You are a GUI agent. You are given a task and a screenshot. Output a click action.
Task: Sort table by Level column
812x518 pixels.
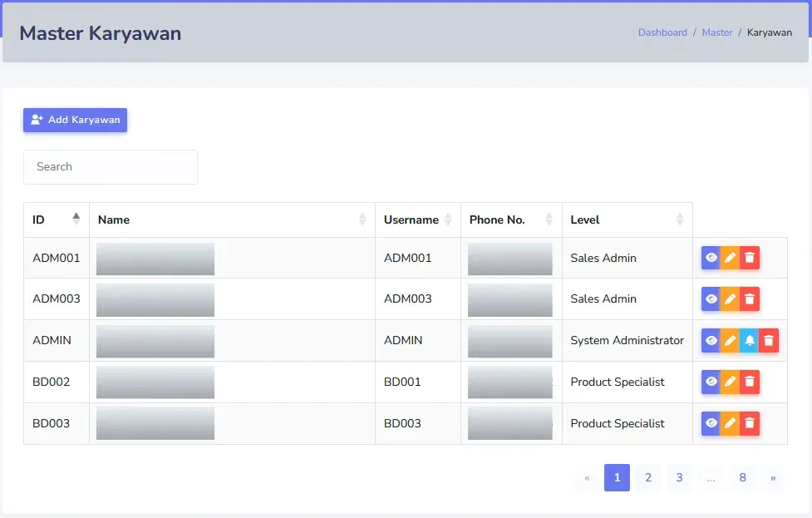pos(627,220)
